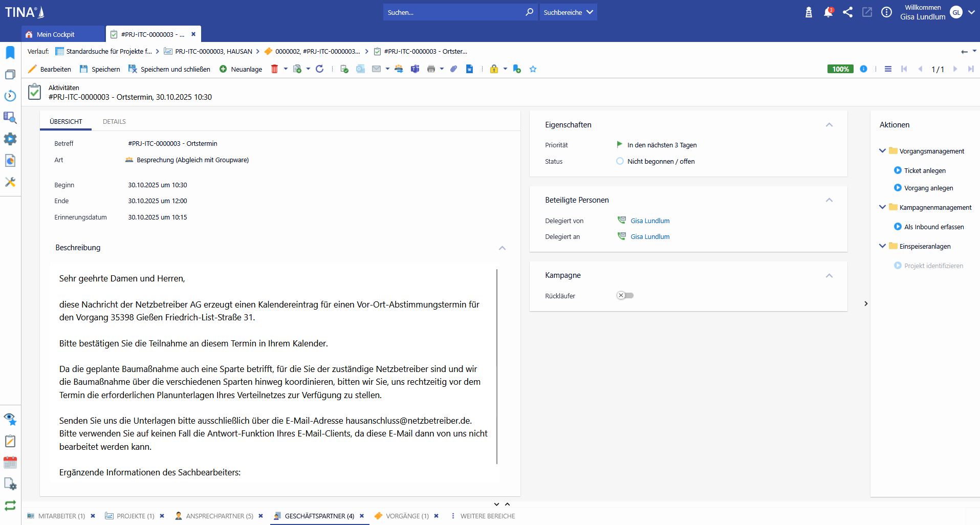
Task: Click into the Suchen search field
Action: 453,12
